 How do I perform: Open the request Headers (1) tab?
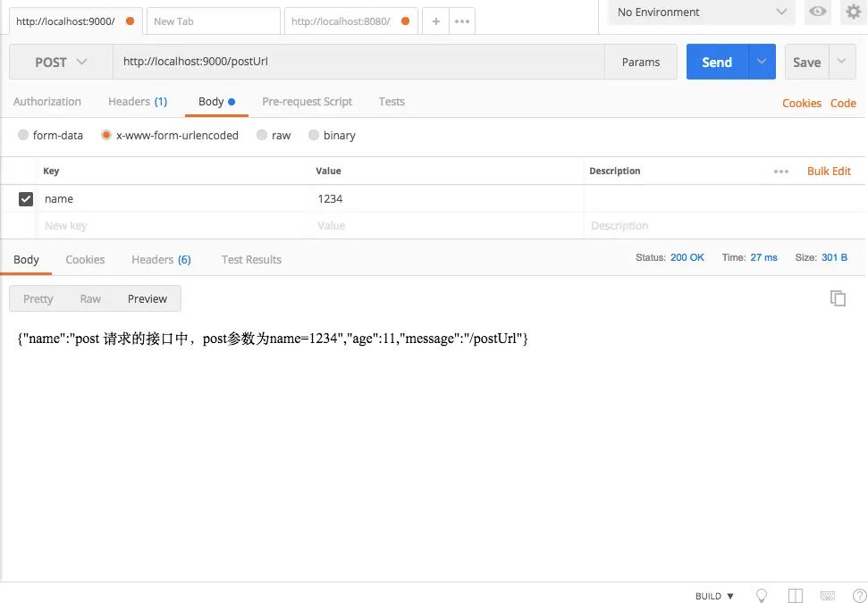[x=138, y=101]
